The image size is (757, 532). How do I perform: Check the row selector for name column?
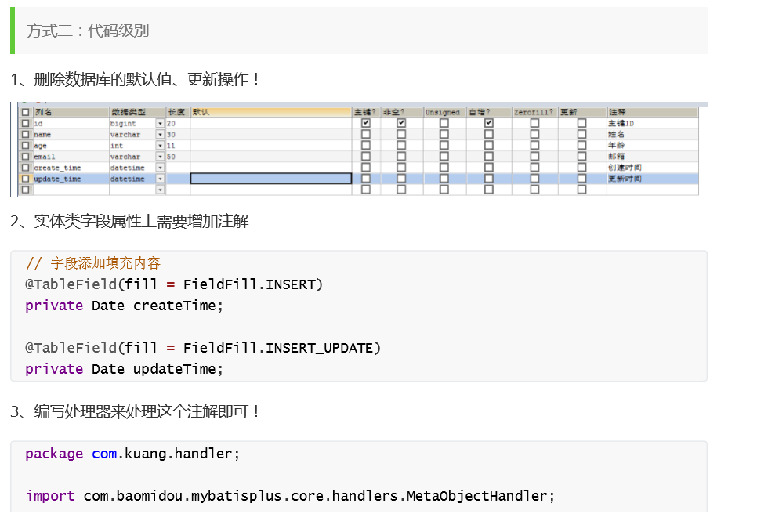tap(26, 134)
